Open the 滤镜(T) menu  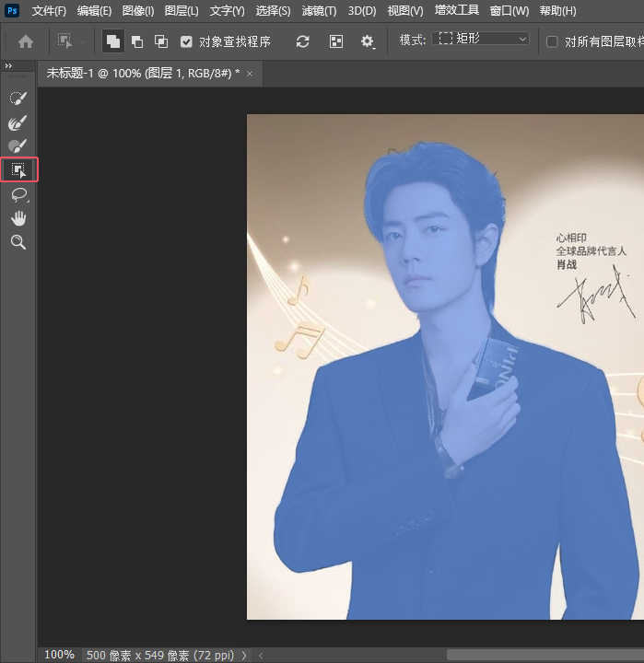[x=319, y=10]
